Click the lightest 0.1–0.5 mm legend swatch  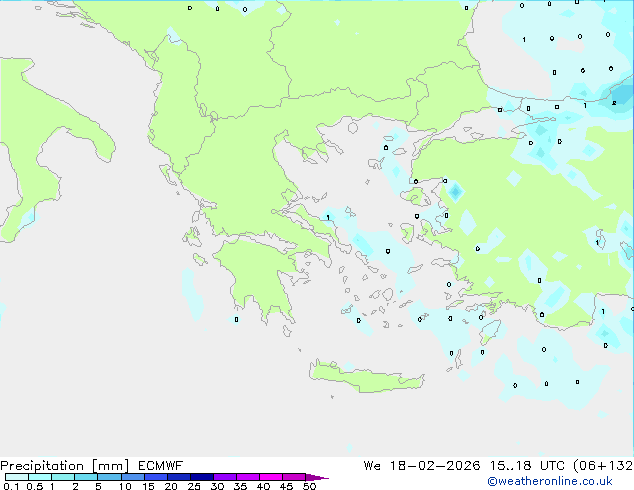17,477
